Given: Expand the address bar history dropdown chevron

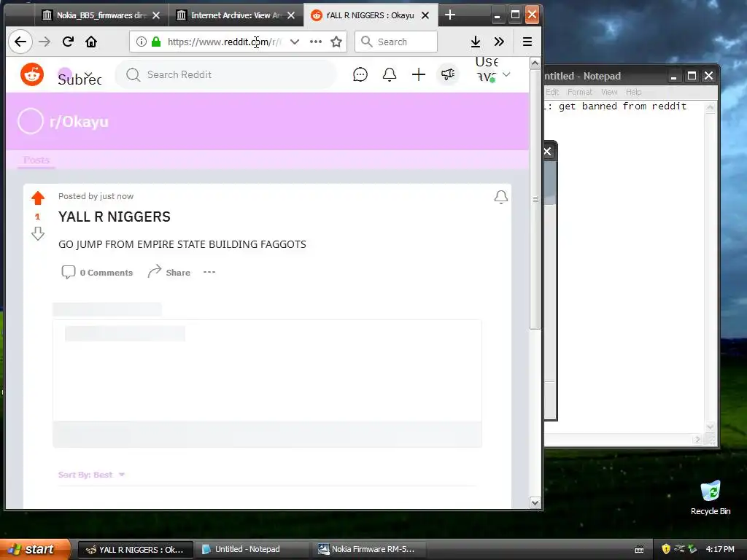Looking at the screenshot, I should coord(295,42).
